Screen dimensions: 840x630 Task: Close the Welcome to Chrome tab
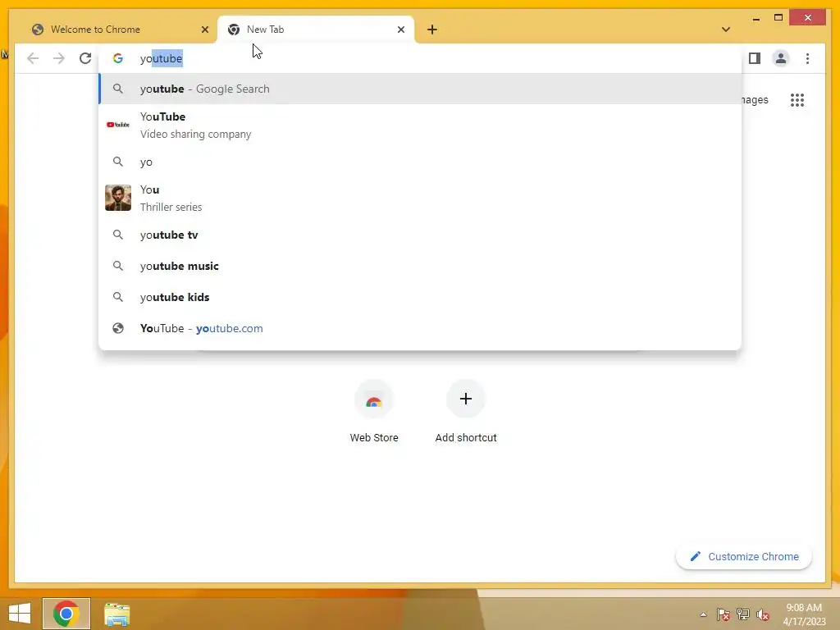pyautogui.click(x=204, y=30)
